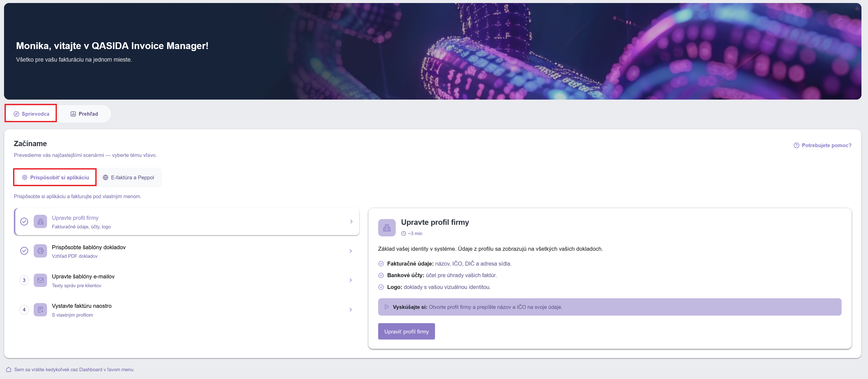Screen dimensions: 868x379
Task: Click the home icon in the footer note
Action: [9, 369]
